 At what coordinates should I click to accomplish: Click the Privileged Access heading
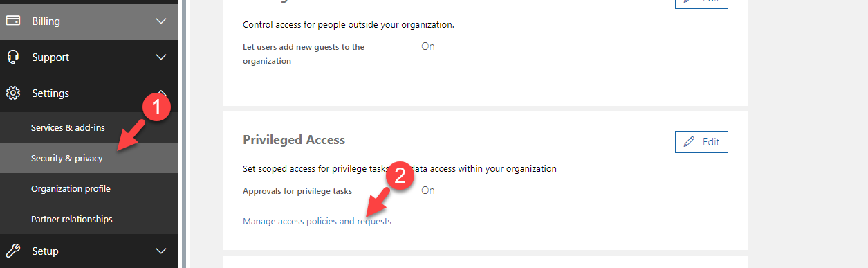click(x=294, y=140)
